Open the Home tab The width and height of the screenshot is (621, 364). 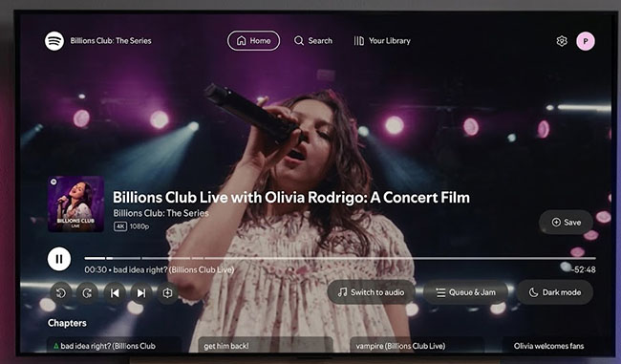point(253,41)
